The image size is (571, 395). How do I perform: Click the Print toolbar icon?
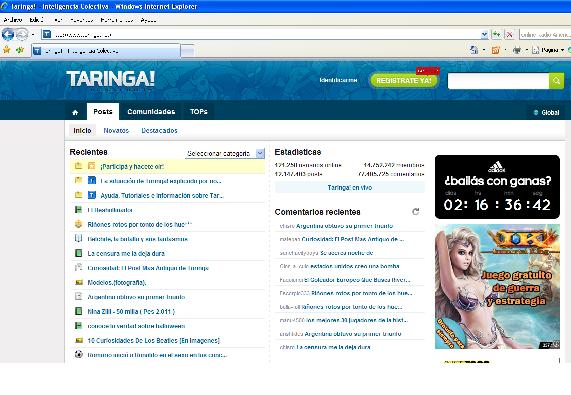(516, 50)
